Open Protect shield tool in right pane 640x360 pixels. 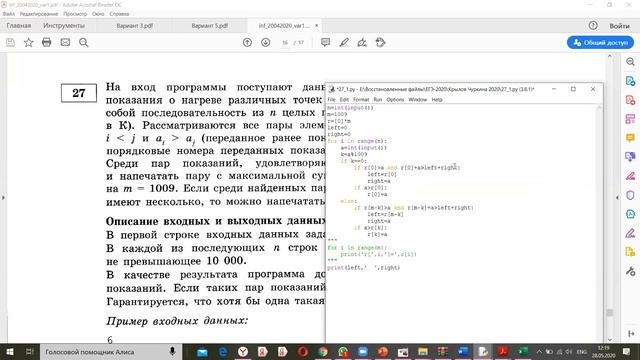point(630,195)
